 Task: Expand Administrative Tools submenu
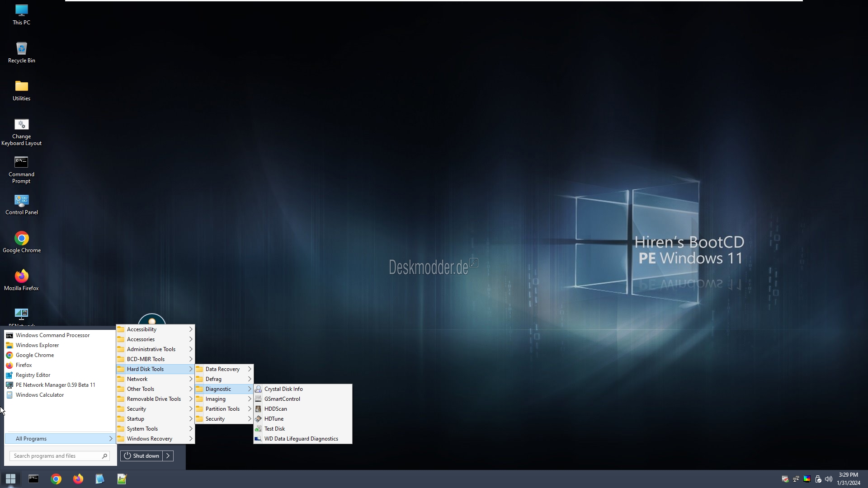(x=156, y=349)
